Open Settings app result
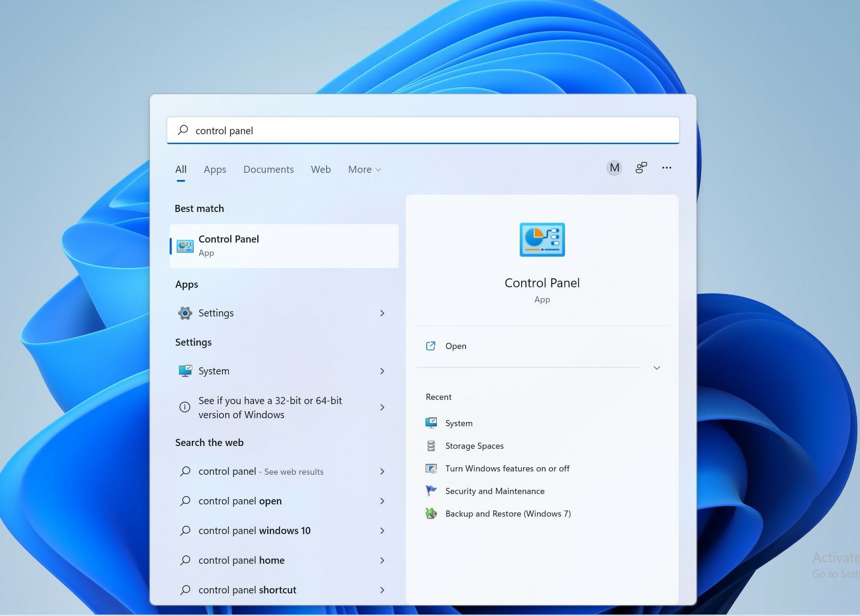 [x=284, y=313]
